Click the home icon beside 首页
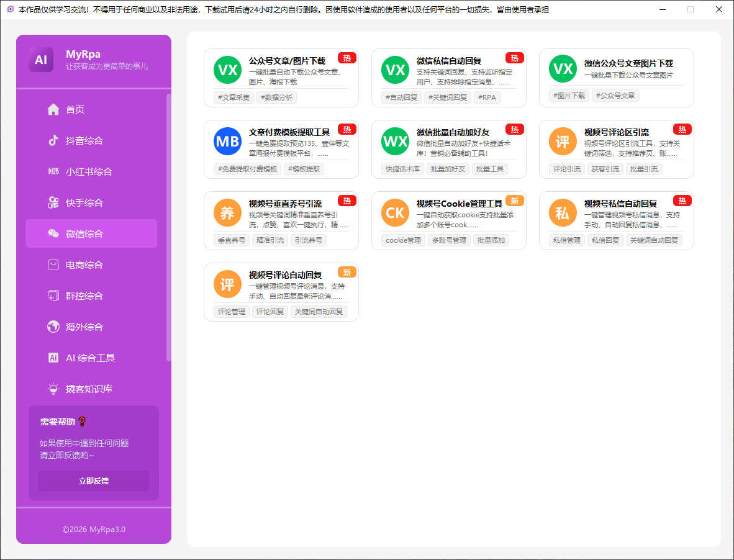734x560 pixels. [53, 109]
